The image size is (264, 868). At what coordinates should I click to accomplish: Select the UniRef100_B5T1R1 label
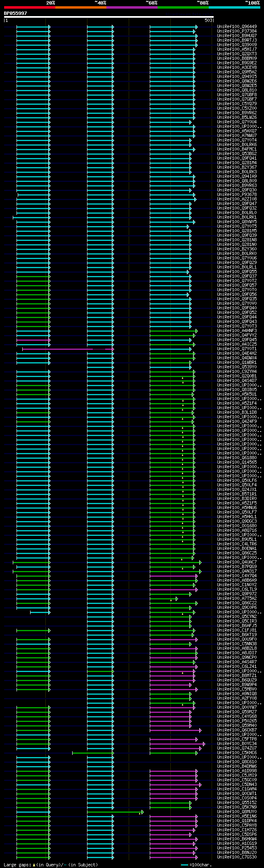coord(237,494)
